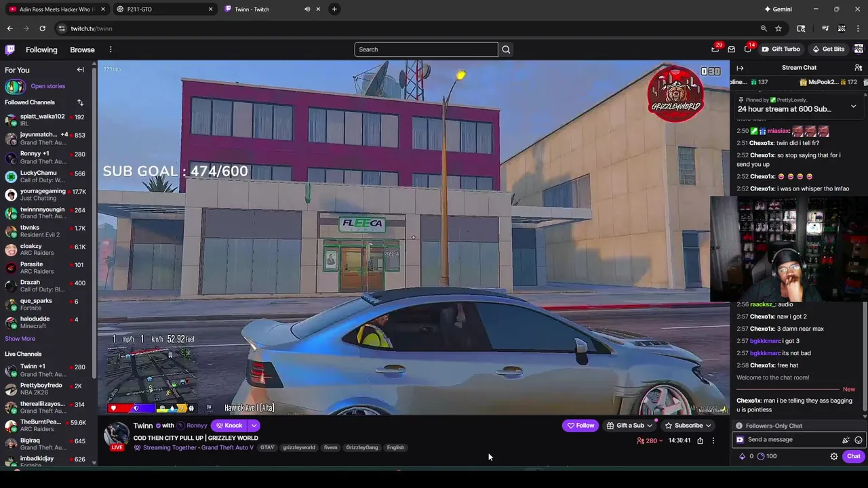Go to the Browse page

(x=82, y=49)
